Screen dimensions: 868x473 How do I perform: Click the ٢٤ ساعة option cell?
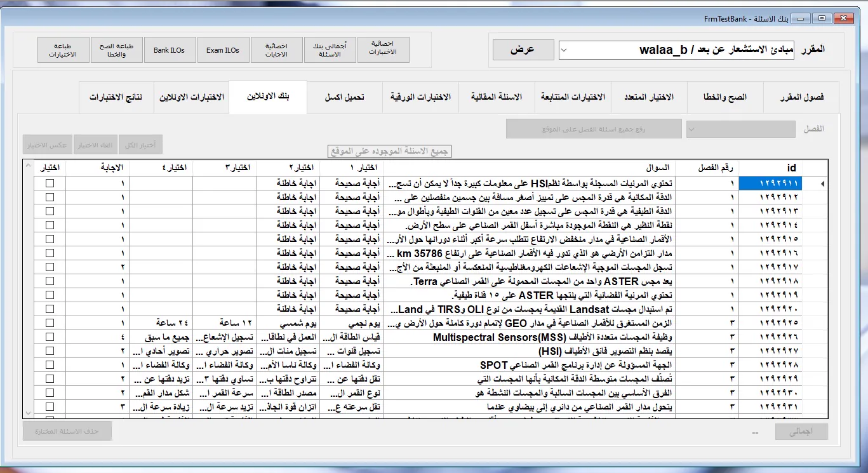(x=161, y=323)
